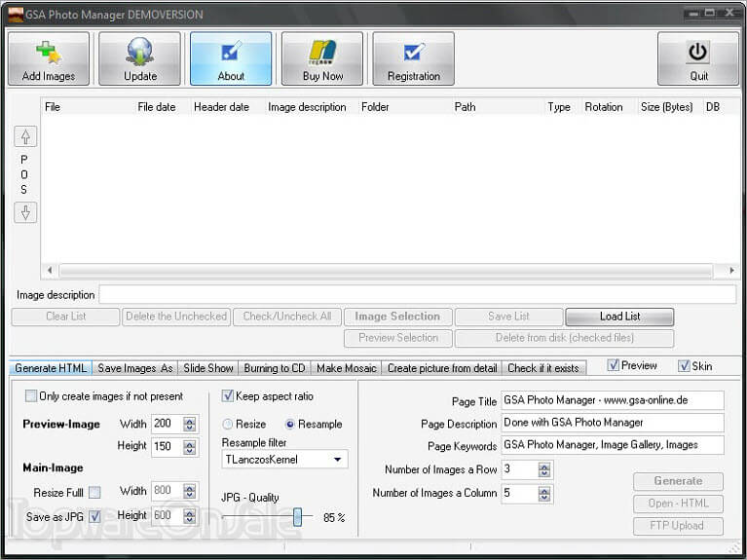The width and height of the screenshot is (747, 560).
Task: Open the Update toolbar button
Action: [139, 58]
